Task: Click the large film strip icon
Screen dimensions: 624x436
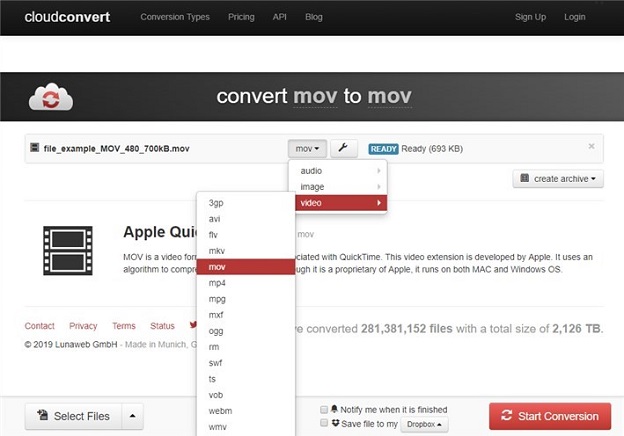Action: click(x=68, y=251)
